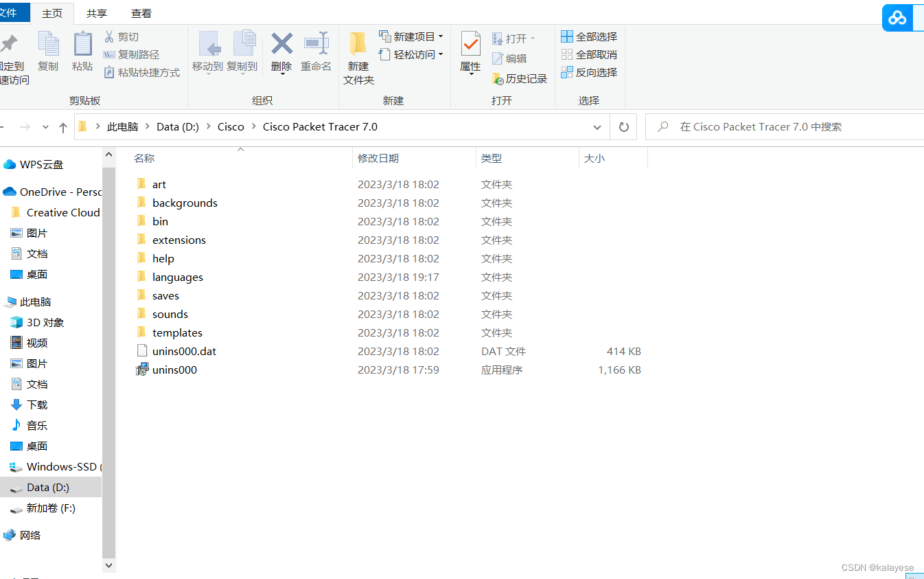Image resolution: width=924 pixels, height=579 pixels.
Task: Click the search box for Cisco Packet Tracer 7.0
Action: pyautogui.click(x=785, y=127)
